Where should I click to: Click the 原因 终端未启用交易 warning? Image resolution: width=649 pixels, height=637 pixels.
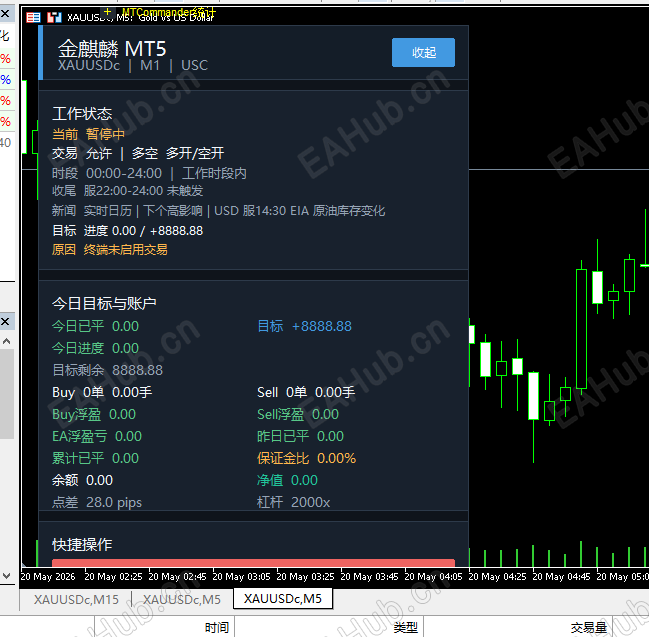pos(110,250)
